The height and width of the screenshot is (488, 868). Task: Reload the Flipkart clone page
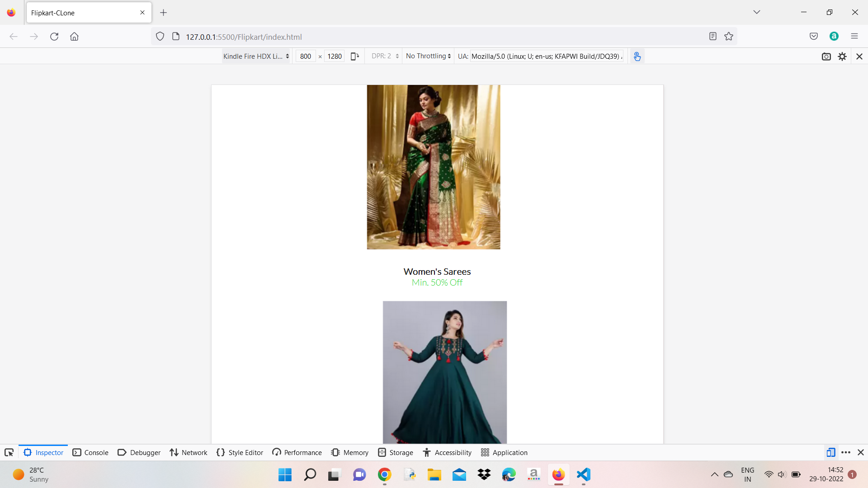tap(54, 36)
